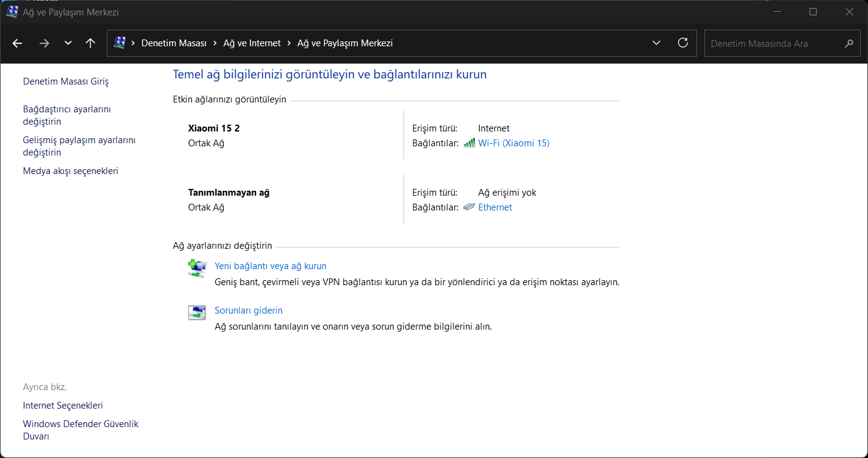868x458 pixels.
Task: Click the Control Panel icon in address bar
Action: (120, 43)
